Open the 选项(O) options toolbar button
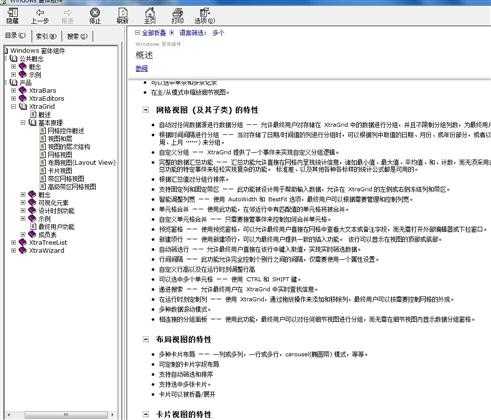The height and width of the screenshot is (420, 491). pos(204,16)
